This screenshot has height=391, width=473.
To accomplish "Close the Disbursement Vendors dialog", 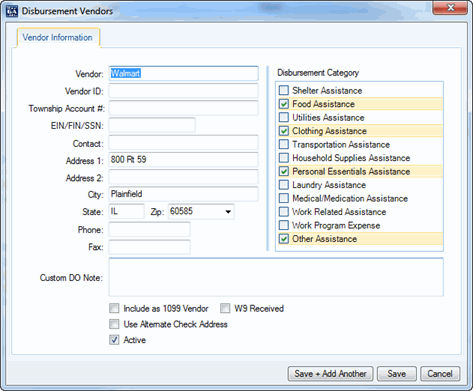I will 450,7.
